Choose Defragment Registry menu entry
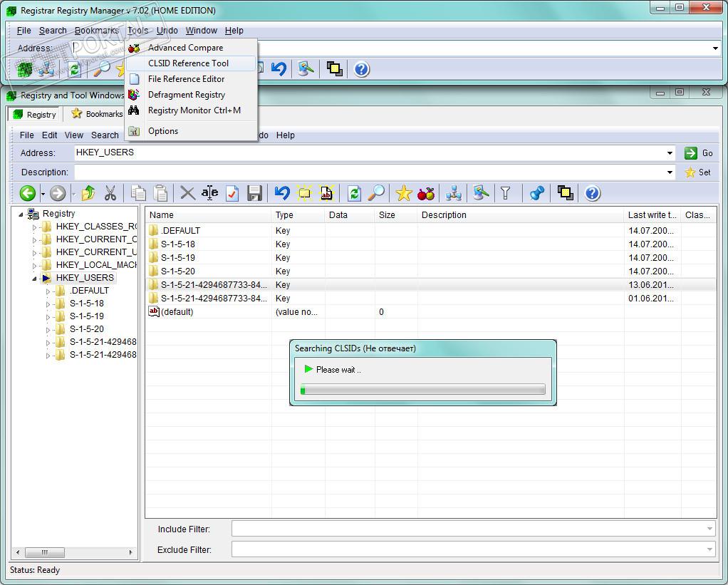This screenshot has width=728, height=585. [191, 95]
